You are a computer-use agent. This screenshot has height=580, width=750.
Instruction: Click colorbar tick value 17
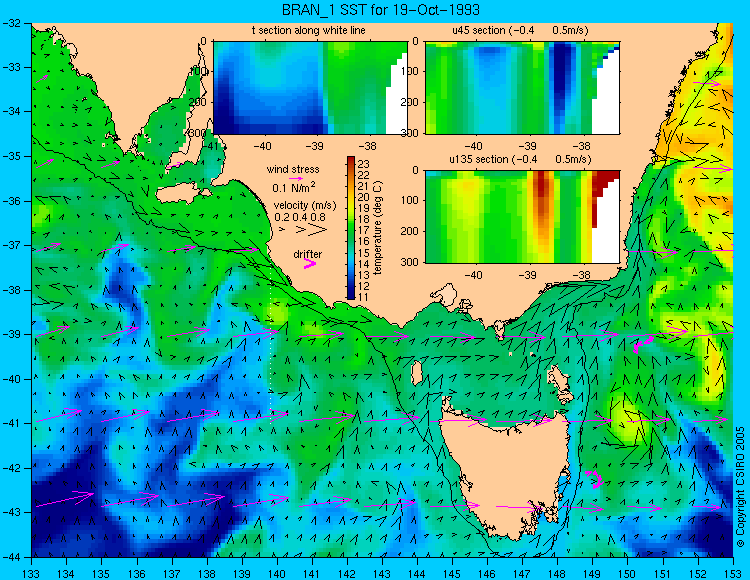[363, 230]
